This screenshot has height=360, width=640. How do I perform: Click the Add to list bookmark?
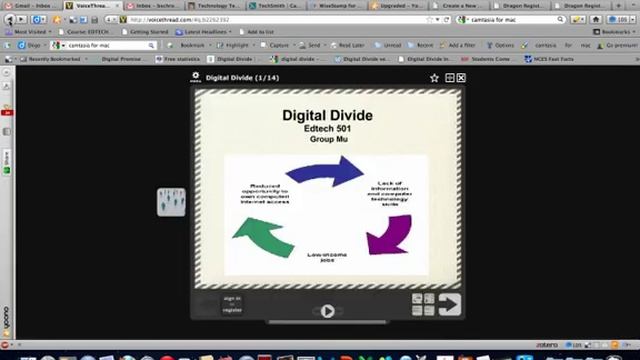(x=256, y=31)
